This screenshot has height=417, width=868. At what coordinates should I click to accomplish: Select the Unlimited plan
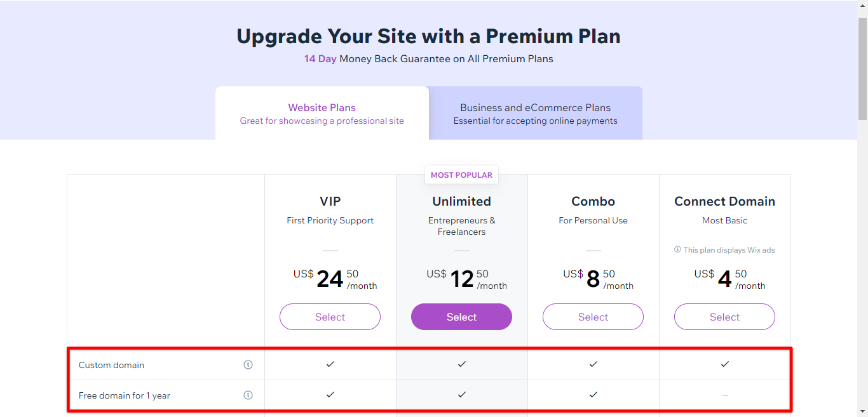[461, 317]
